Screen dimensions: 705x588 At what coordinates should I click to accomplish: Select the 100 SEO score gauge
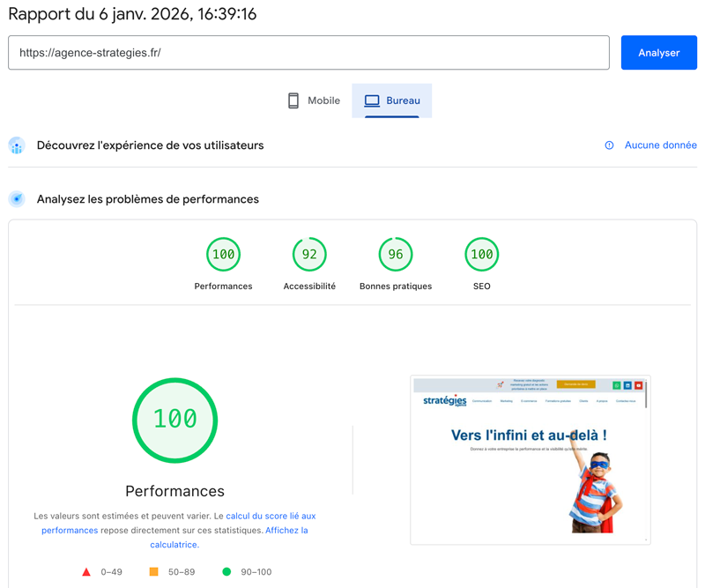[481, 254]
